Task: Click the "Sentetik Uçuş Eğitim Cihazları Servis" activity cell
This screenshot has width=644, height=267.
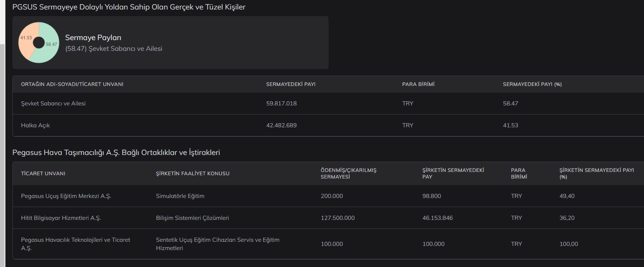Action: 218,244
